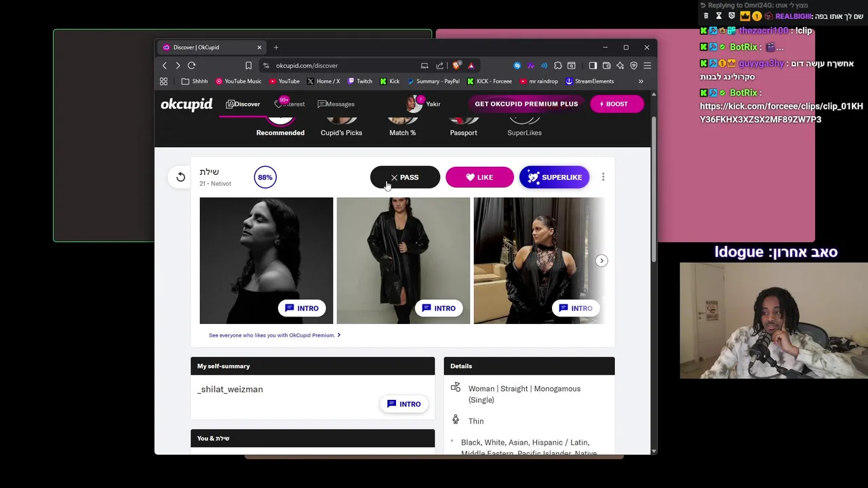Image resolution: width=868 pixels, height=488 pixels.
Task: Go back in browser history
Action: click(164, 66)
